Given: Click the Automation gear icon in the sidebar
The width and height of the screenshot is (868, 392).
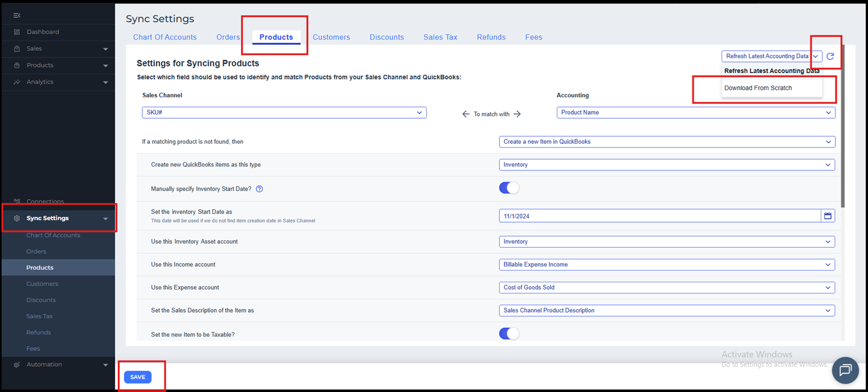Looking at the screenshot, I should [17, 364].
